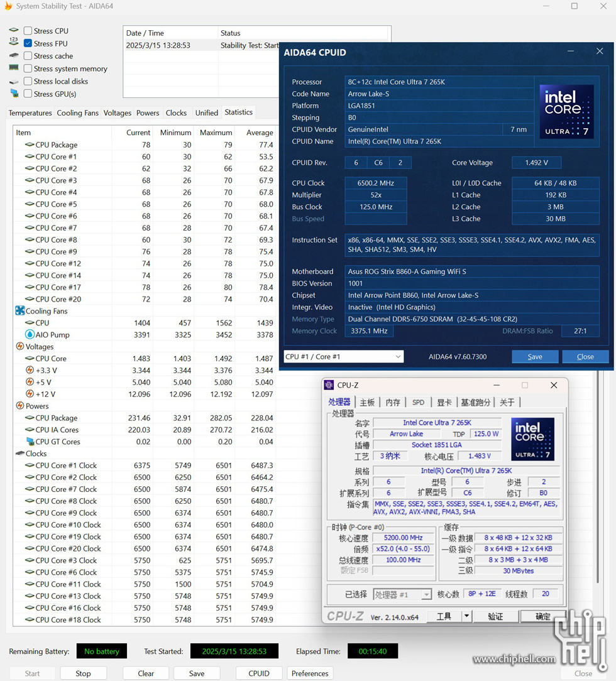Click the +12 V voltage icon
This screenshot has height=681, width=616.
pos(30,393)
